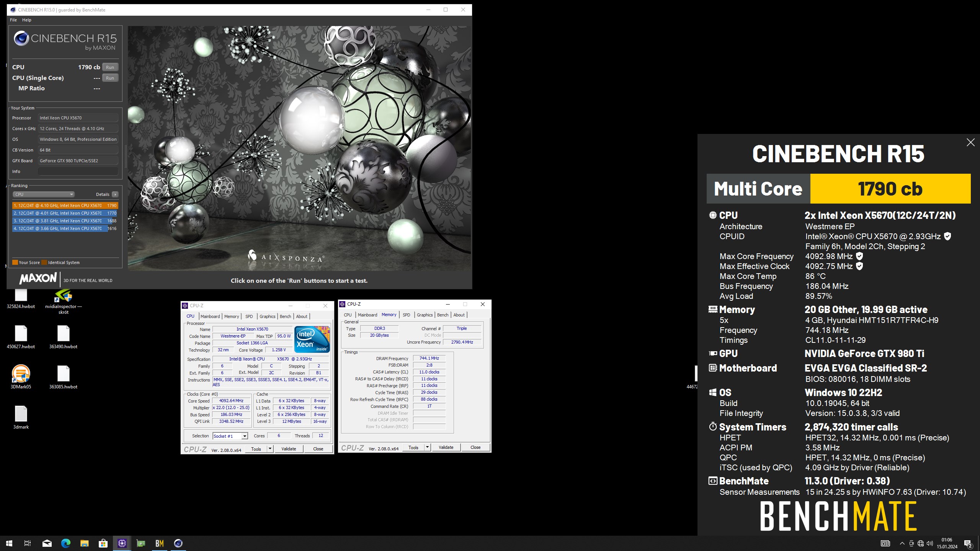The image size is (980, 551).
Task: Switch to Bench tab in left CPU-Z
Action: [285, 316]
